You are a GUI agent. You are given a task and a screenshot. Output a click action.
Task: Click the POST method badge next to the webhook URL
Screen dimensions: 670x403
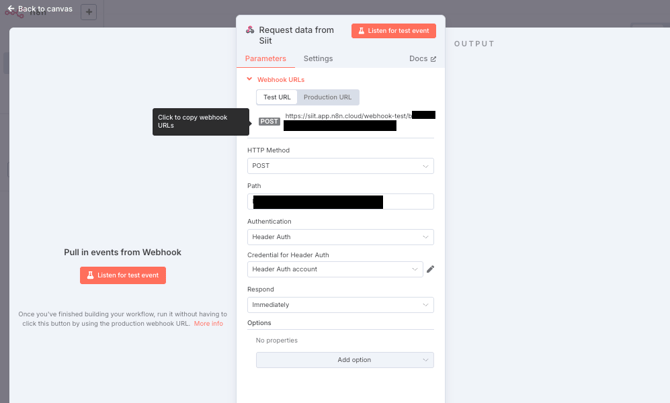(269, 121)
